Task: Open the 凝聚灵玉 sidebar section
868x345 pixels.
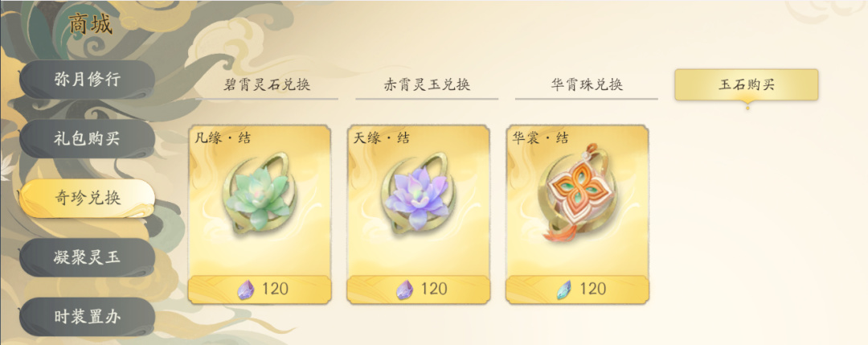Action: pyautogui.click(x=87, y=257)
